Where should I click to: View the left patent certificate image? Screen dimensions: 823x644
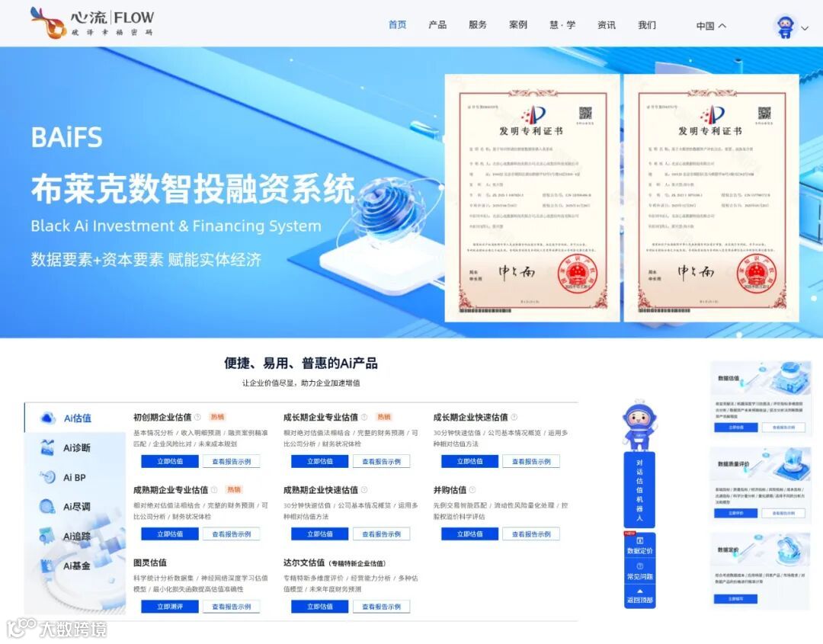coord(533,198)
